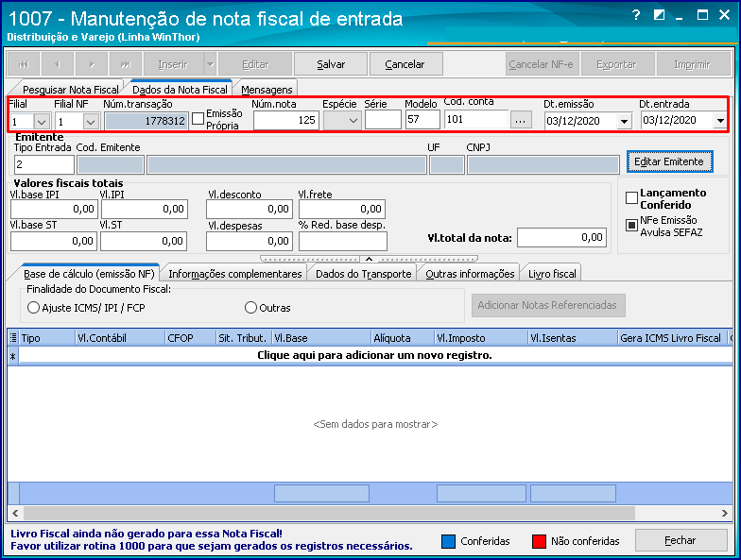The image size is (741, 560).
Task: Click the Salvar button
Action: coord(331,64)
